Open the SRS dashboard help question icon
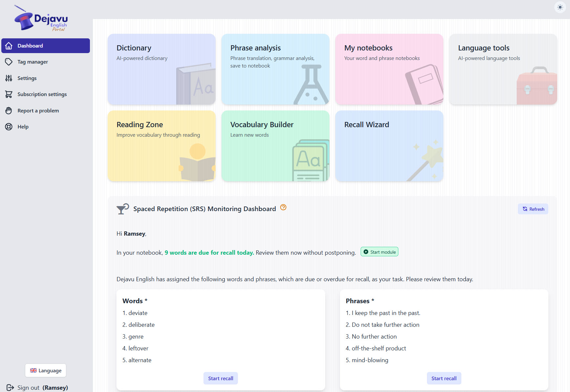Screen dimensions: 570x392 click(283, 207)
